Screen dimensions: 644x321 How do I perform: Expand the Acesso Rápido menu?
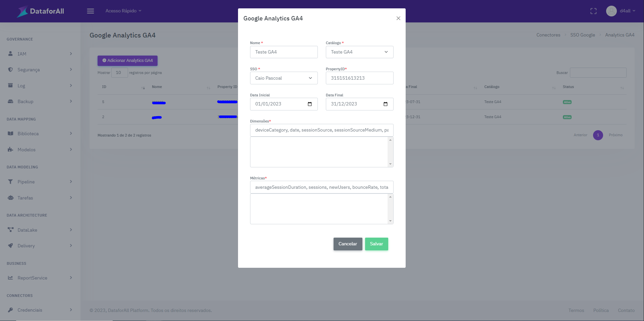tap(123, 11)
